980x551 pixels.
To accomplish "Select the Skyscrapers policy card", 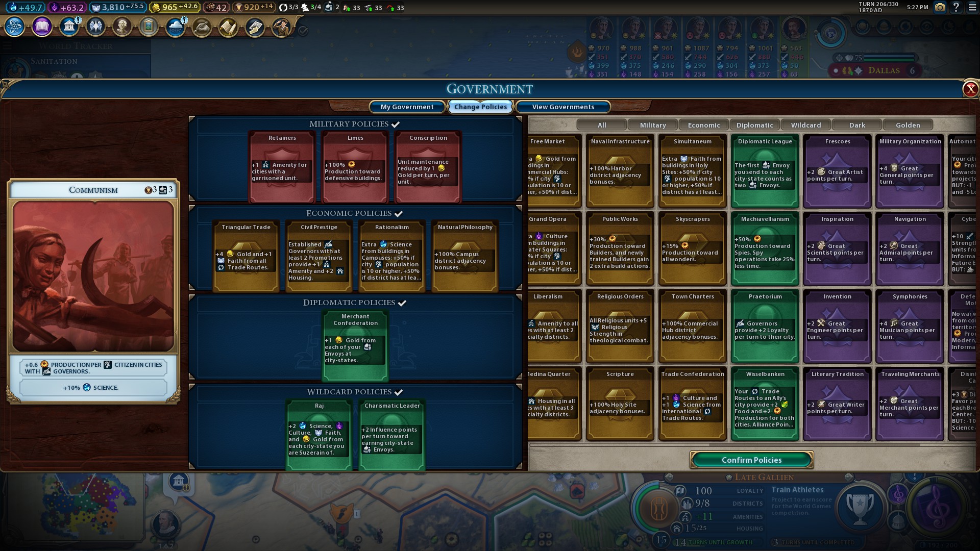I will (692, 248).
